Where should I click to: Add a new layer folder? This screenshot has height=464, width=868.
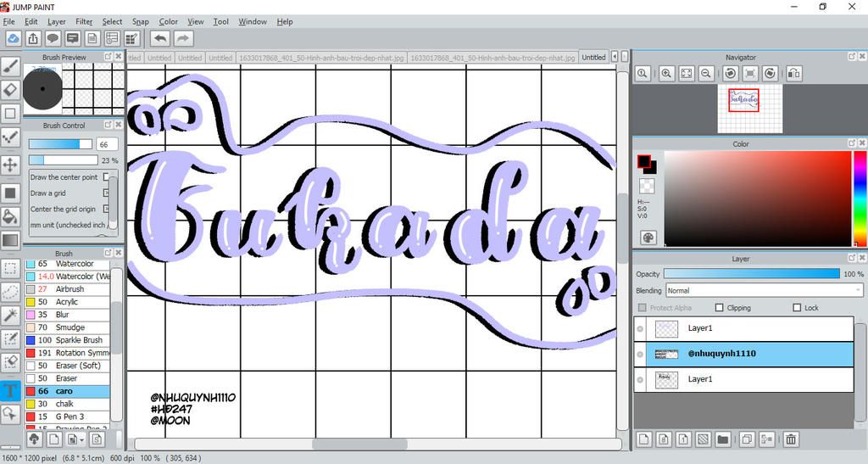pos(722,439)
